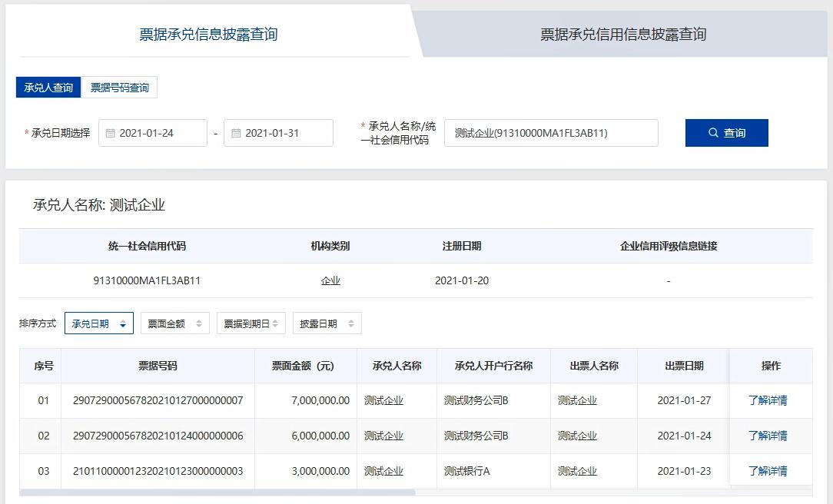Click the sort arrow icon beside 承兑日期
The height and width of the screenshot is (504, 833).
(124, 323)
